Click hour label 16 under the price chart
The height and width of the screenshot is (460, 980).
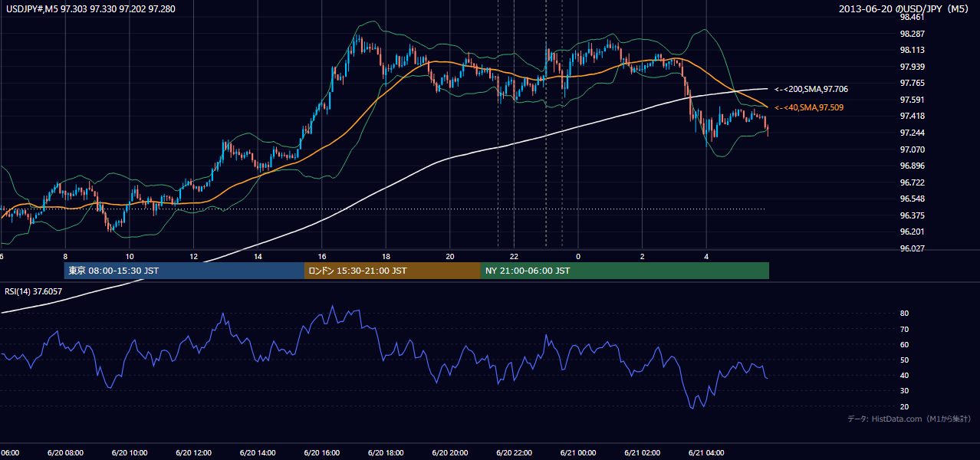pos(322,256)
